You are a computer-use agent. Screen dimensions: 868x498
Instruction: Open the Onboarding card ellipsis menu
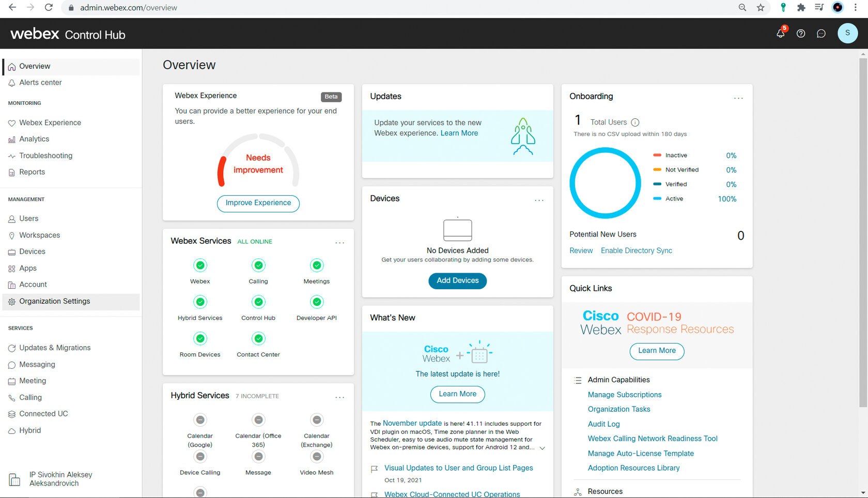pyautogui.click(x=738, y=98)
